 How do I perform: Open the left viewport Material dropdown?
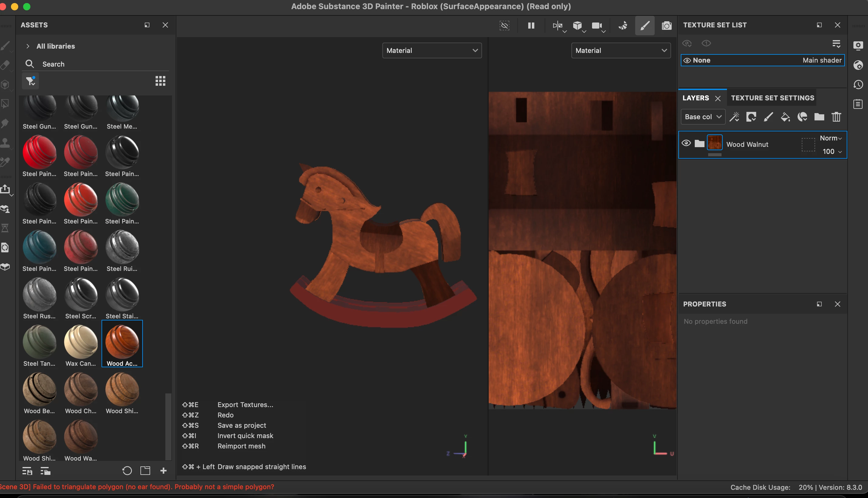click(432, 50)
